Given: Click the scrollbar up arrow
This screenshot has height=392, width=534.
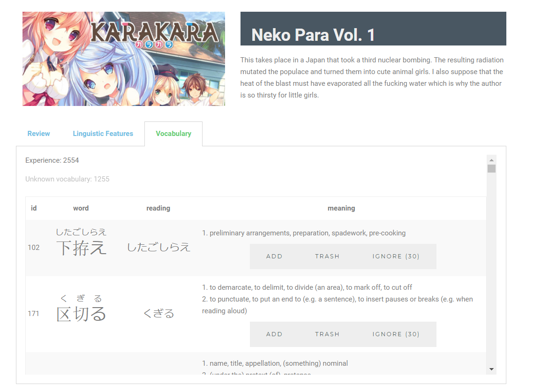Looking at the screenshot, I should pos(491,160).
